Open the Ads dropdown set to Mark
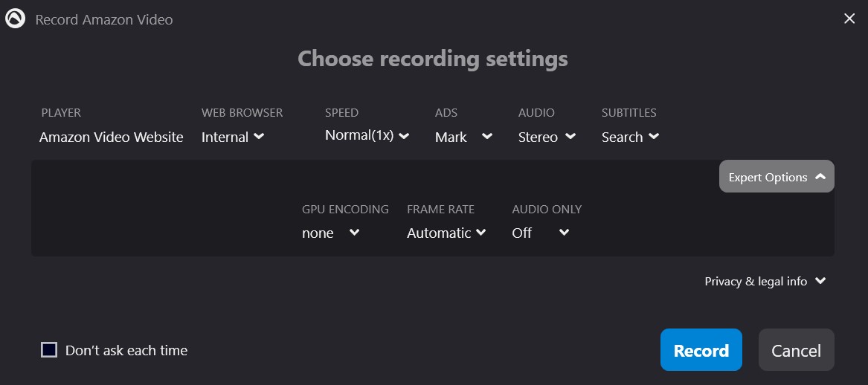Viewport: 868px width, 385px height. (464, 137)
